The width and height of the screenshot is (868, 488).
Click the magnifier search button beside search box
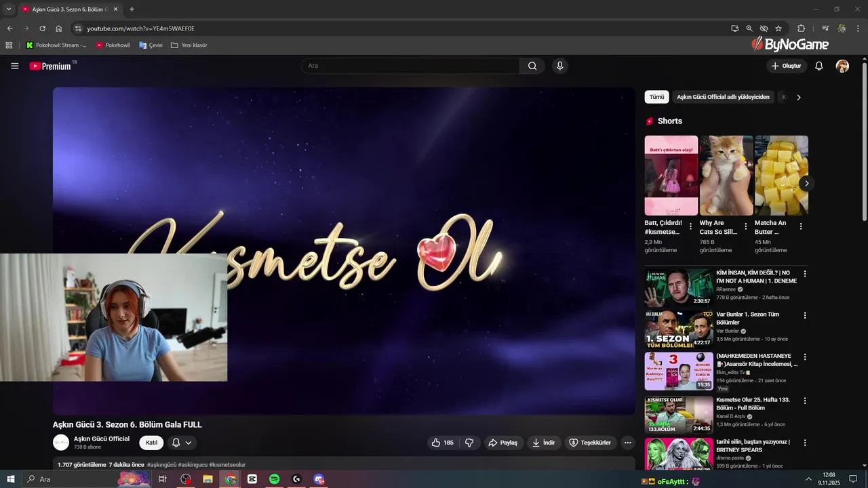click(532, 66)
